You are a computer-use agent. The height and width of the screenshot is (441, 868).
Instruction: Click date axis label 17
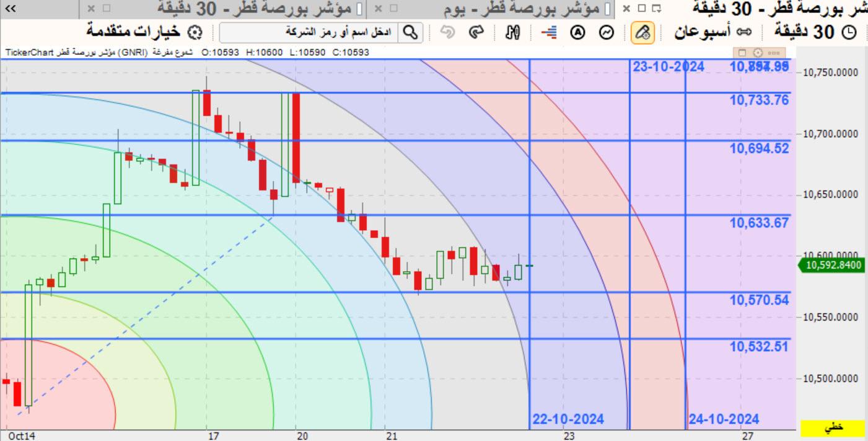point(214,436)
